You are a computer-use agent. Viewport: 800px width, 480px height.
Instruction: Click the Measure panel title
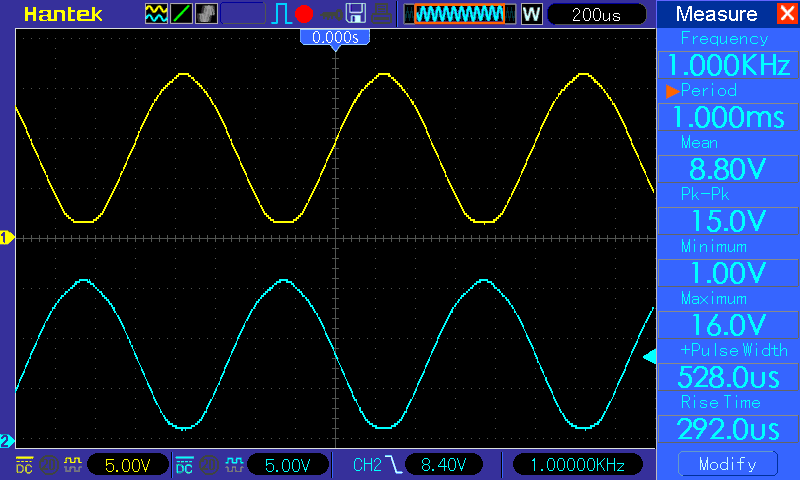click(x=716, y=14)
